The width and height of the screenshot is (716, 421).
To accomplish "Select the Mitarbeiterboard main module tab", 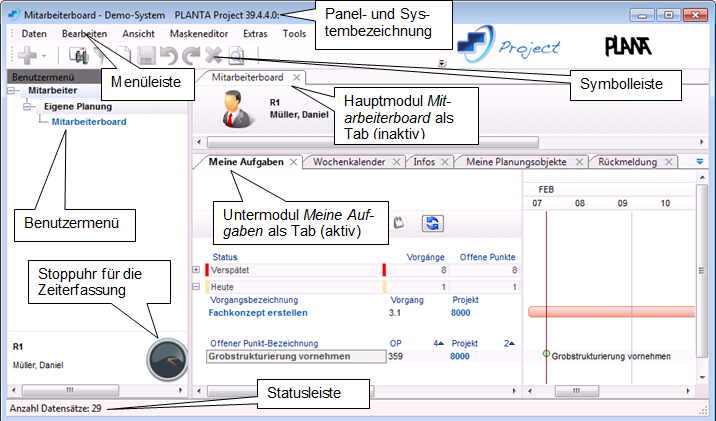I will [247, 77].
